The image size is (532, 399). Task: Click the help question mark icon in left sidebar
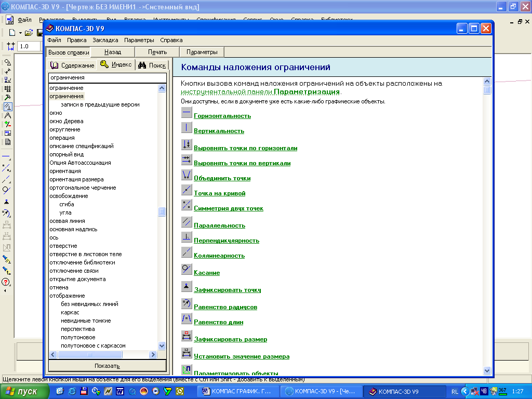coord(6,282)
